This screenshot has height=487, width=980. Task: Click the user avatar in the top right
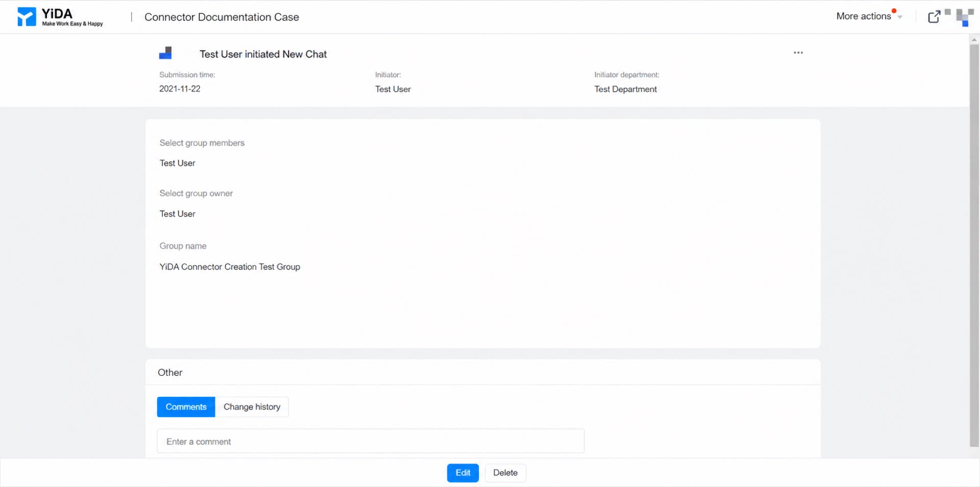[x=965, y=17]
